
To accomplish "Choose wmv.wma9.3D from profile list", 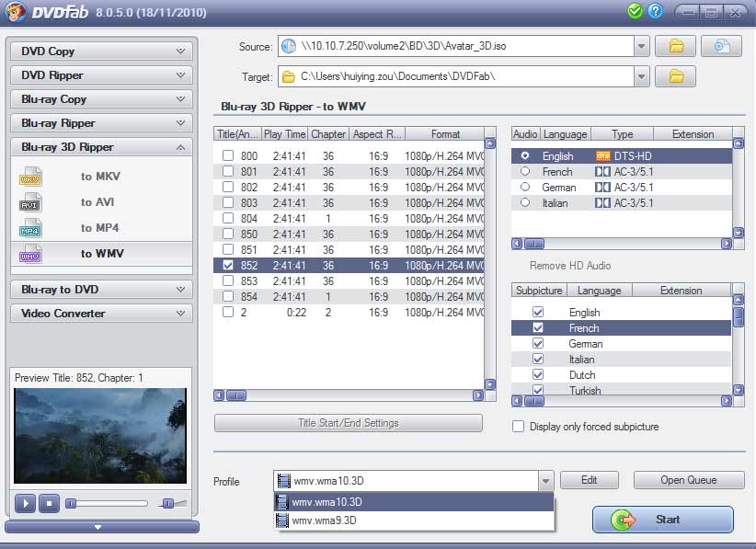I will [414, 520].
